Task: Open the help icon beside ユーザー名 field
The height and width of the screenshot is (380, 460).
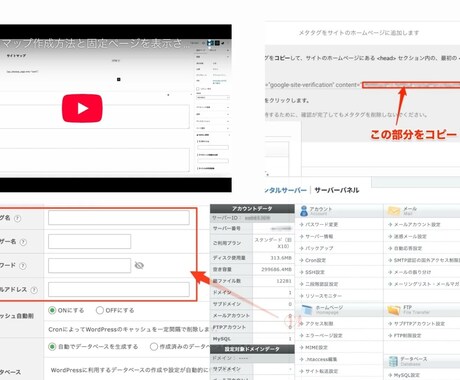Action: pos(23,242)
